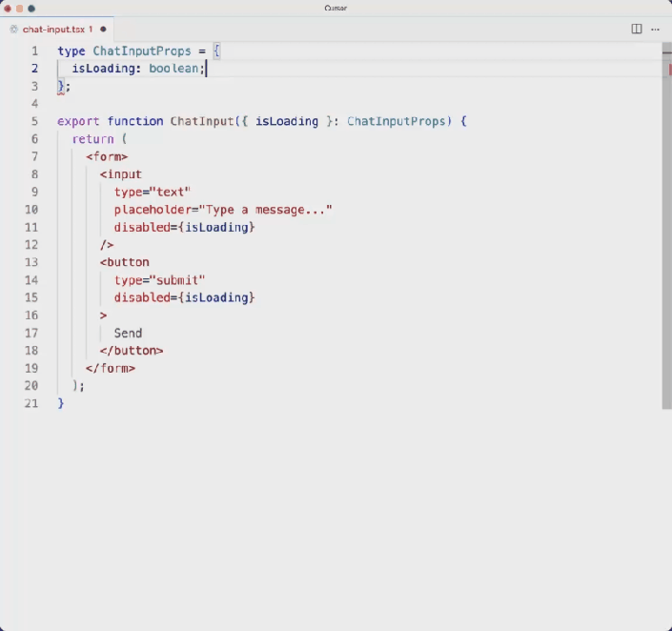
Task: Click the file type icon on chat-input.tsx tab
Action: 13,30
